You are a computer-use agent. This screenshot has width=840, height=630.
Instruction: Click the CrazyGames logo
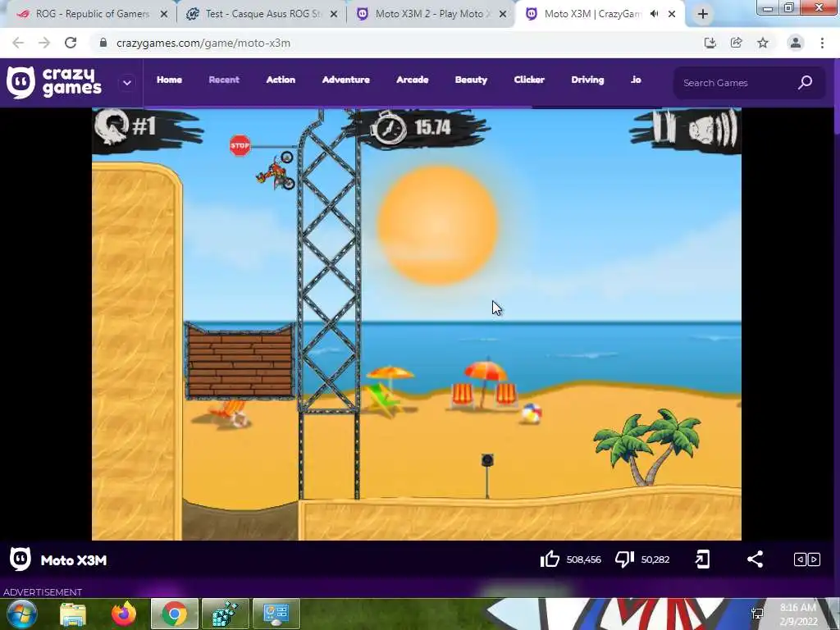click(53, 83)
